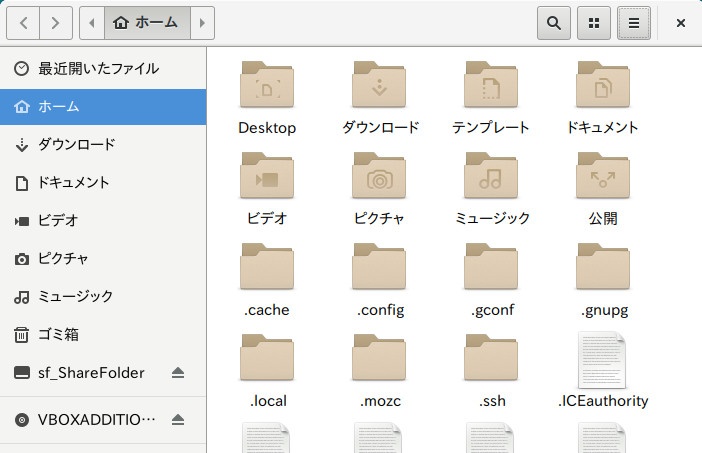Close the file manager window
Image resolution: width=702 pixels, height=453 pixels.
pyautogui.click(x=681, y=23)
